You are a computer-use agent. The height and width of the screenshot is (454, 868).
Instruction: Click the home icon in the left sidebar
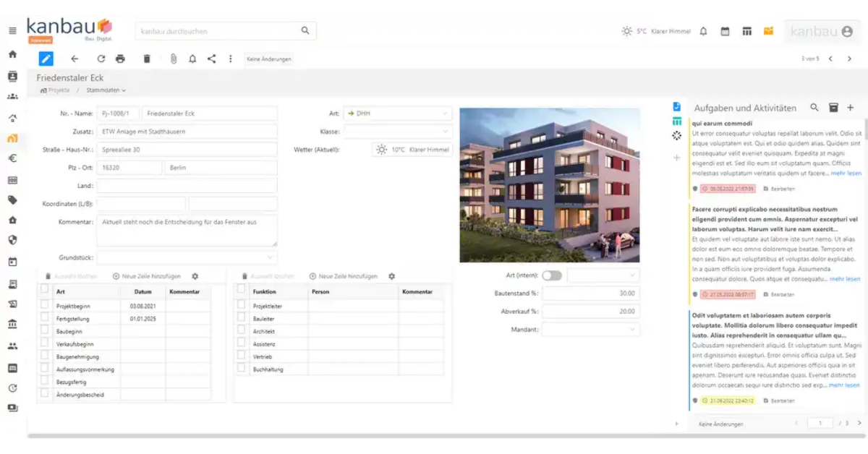point(12,54)
